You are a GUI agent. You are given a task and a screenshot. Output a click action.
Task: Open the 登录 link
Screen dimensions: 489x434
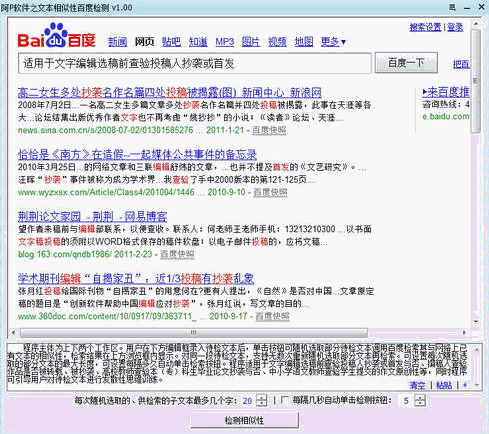tap(455, 27)
